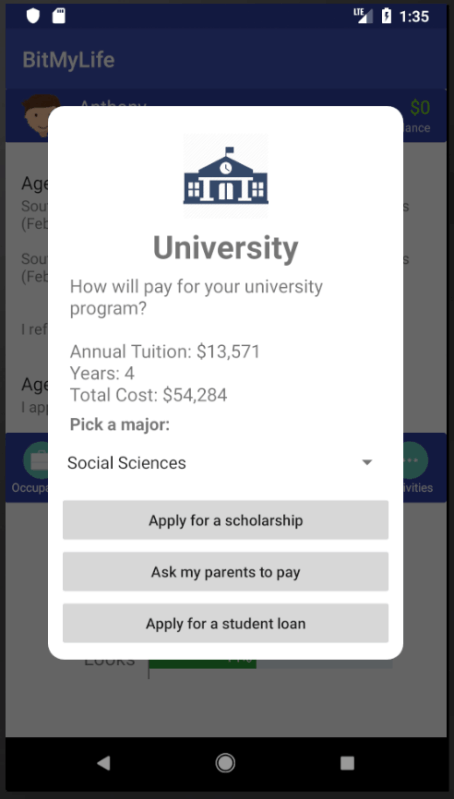
Task: Tap the clock time in status bar
Action: pyautogui.click(x=414, y=16)
